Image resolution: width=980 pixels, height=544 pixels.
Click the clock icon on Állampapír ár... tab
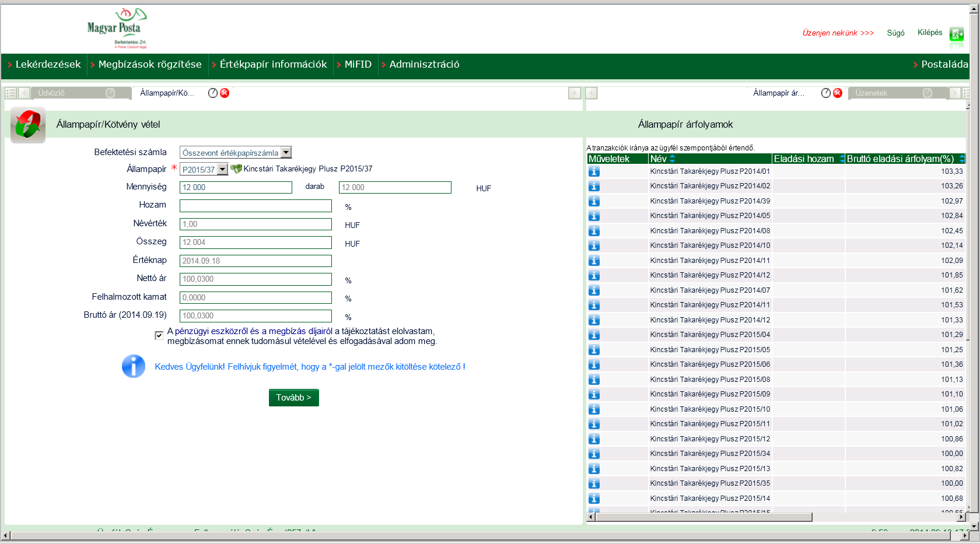(826, 93)
